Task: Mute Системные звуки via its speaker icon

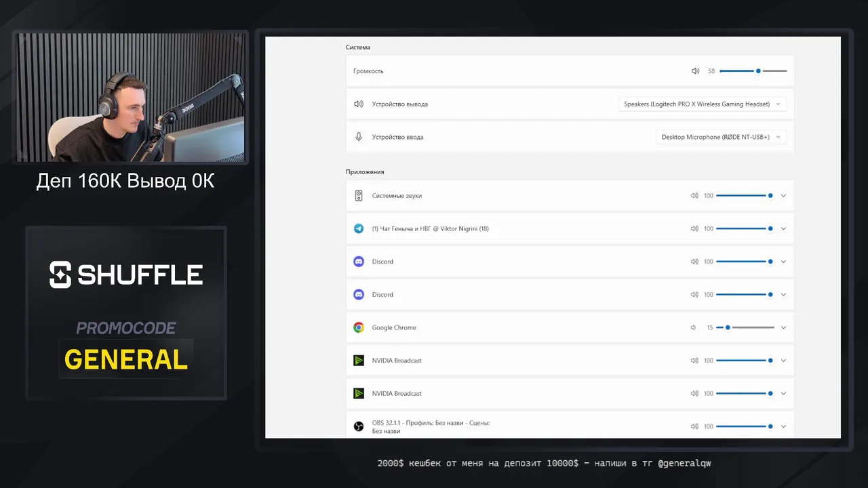Action: (694, 196)
